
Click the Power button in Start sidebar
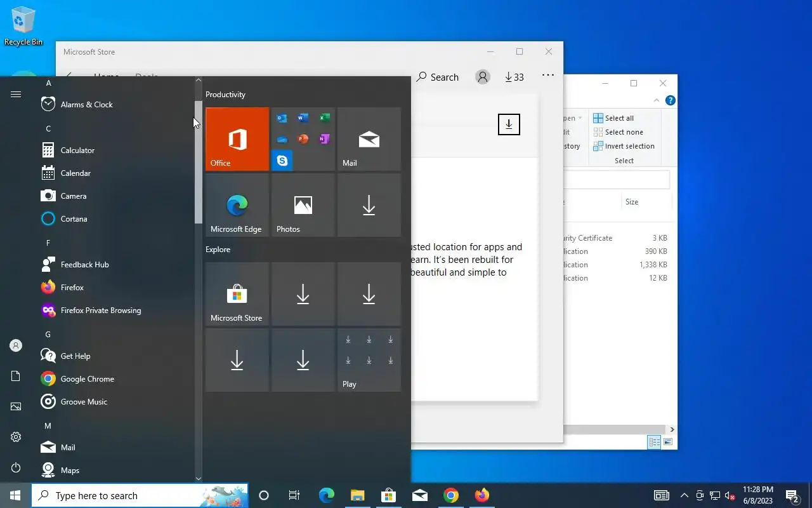coord(16,468)
